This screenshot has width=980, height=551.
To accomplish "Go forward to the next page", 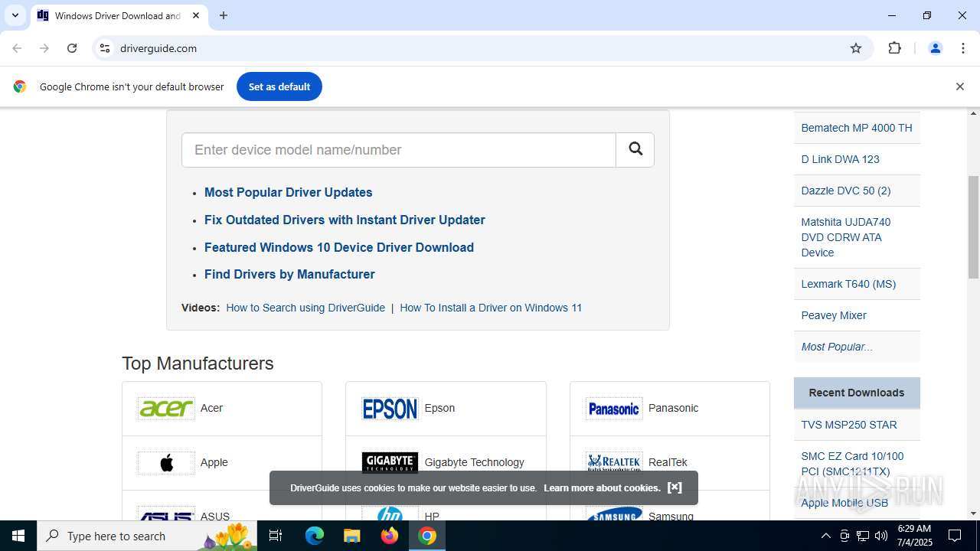I will tap(44, 48).
